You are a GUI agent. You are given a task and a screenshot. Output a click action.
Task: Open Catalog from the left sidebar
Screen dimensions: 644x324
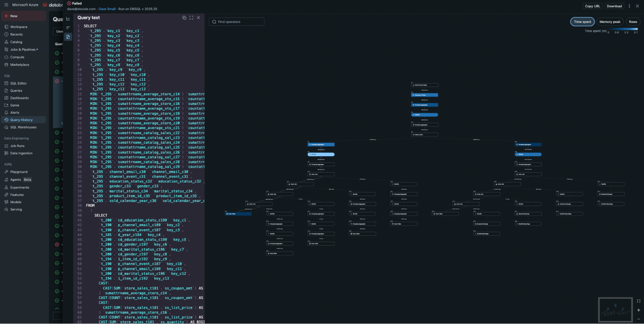(15, 42)
